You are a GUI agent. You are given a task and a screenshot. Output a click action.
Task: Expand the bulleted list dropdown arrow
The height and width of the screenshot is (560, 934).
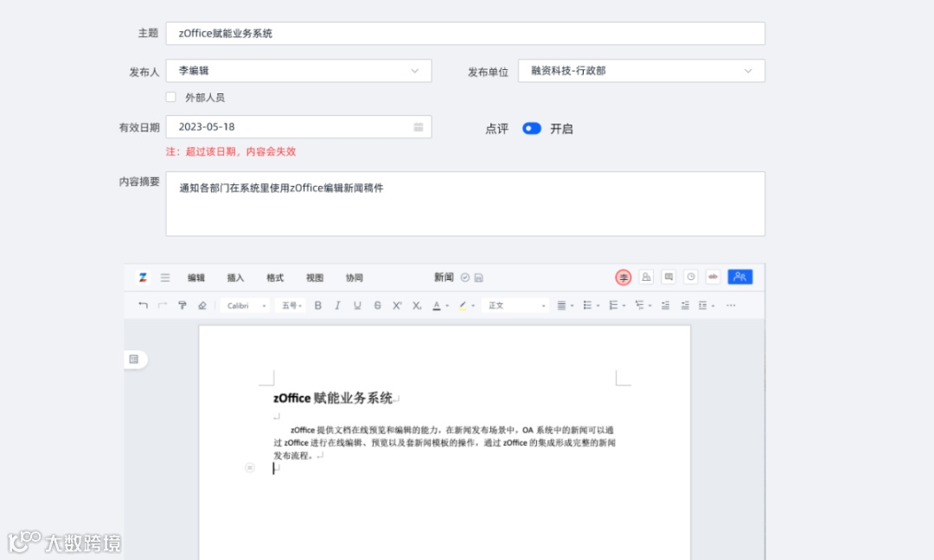[x=598, y=306]
